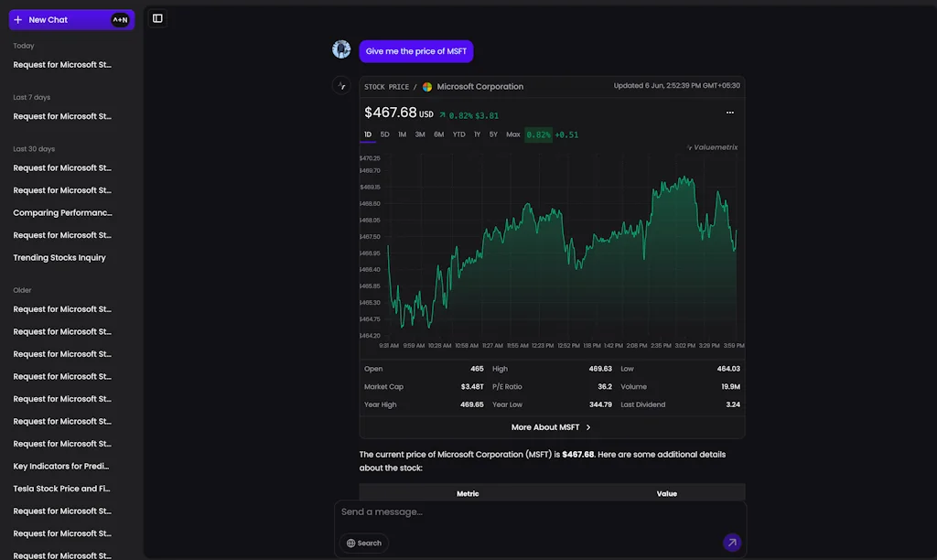Screen dimensions: 937x560
Task: Click the Valuemetrix watermark on the chart
Action: (x=714, y=147)
